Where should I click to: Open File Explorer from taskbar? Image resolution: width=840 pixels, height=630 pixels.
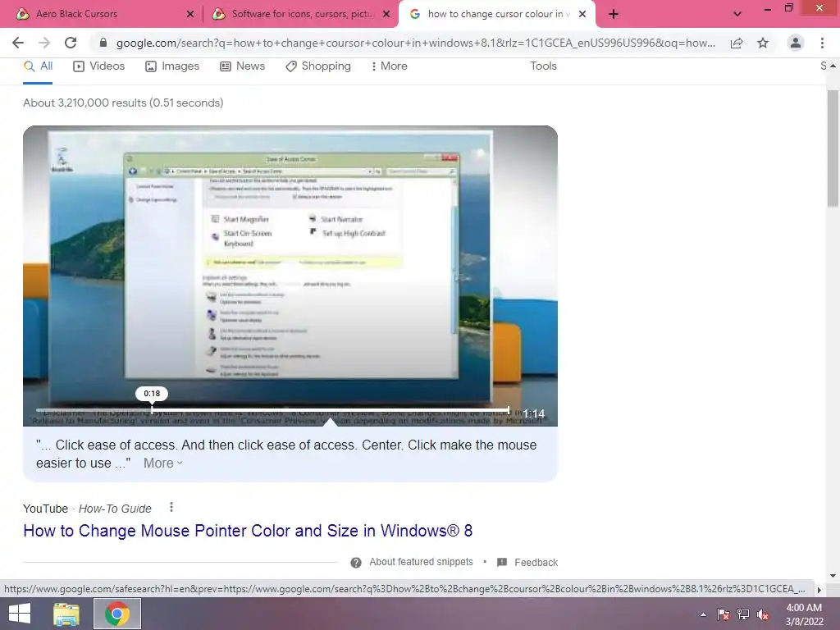click(66, 614)
